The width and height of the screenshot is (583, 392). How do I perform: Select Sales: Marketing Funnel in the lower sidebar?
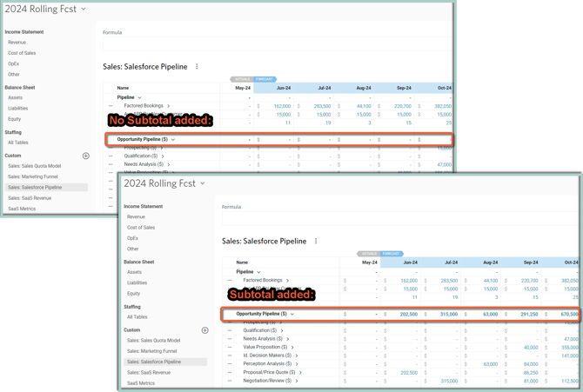[154, 351]
